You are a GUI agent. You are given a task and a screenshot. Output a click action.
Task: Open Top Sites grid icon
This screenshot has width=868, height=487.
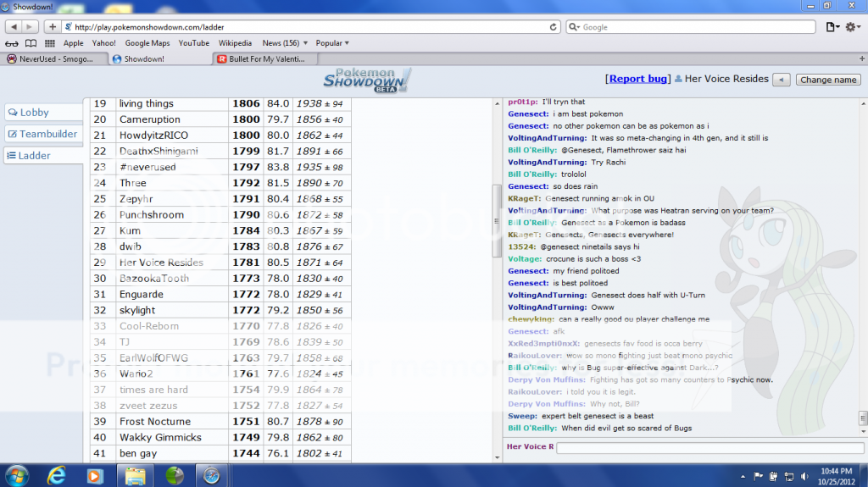point(50,43)
